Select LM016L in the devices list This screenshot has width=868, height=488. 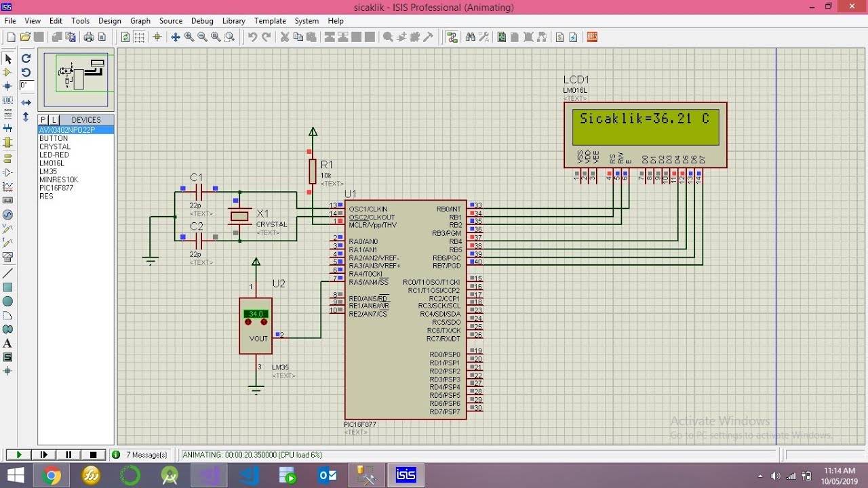[52, 163]
